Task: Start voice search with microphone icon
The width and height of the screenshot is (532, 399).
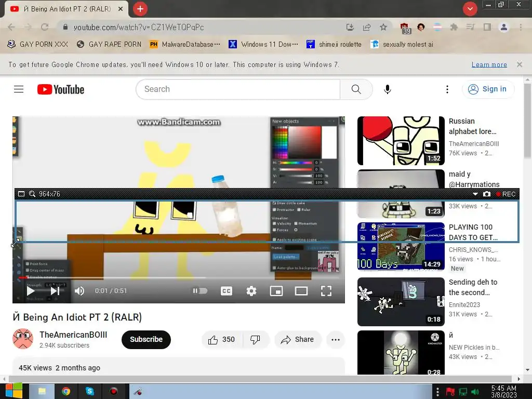Action: [x=387, y=89]
